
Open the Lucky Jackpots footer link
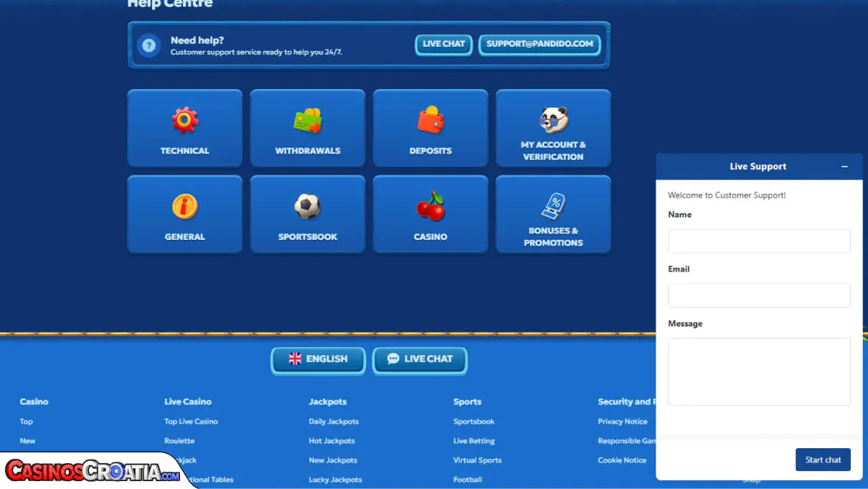pyautogui.click(x=336, y=480)
